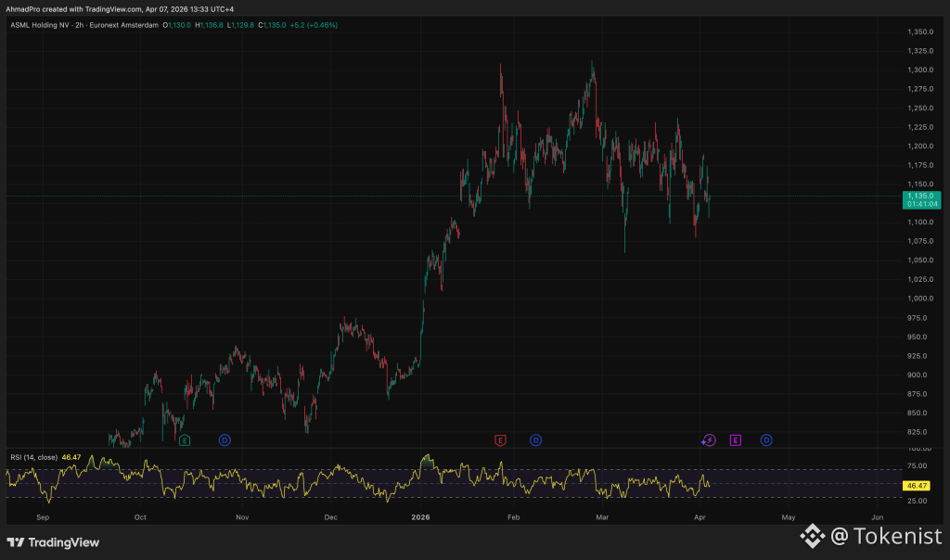Click the Sep label on the time axis
Screen dimensions: 950x560
tap(42, 515)
